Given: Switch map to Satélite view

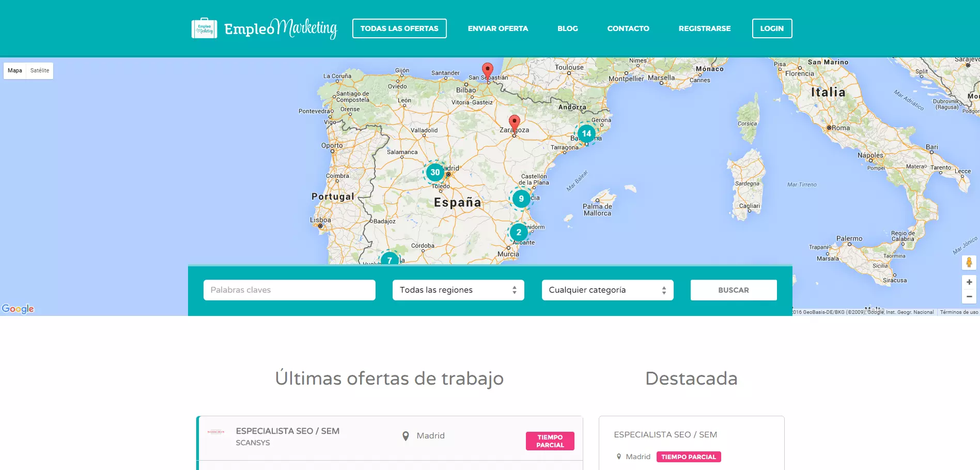Looking at the screenshot, I should point(40,71).
